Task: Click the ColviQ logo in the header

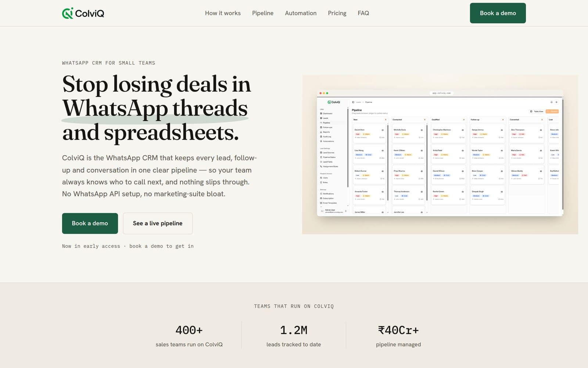Action: 83,13
